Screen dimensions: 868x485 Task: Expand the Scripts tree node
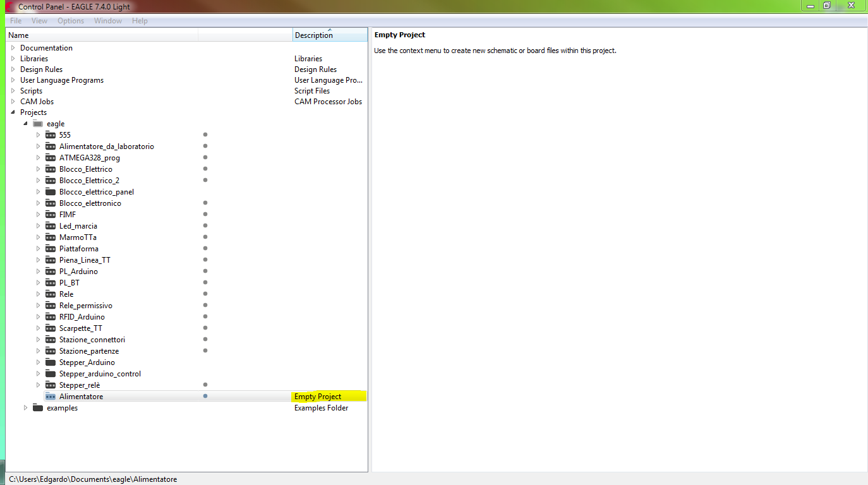coord(13,91)
